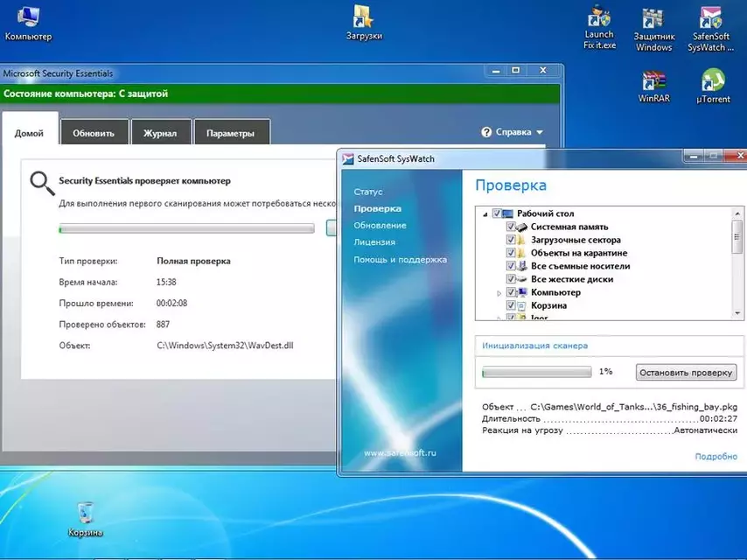Click the SafenSoft SysWatch title bar logo
The image size is (747, 560).
tap(348, 158)
